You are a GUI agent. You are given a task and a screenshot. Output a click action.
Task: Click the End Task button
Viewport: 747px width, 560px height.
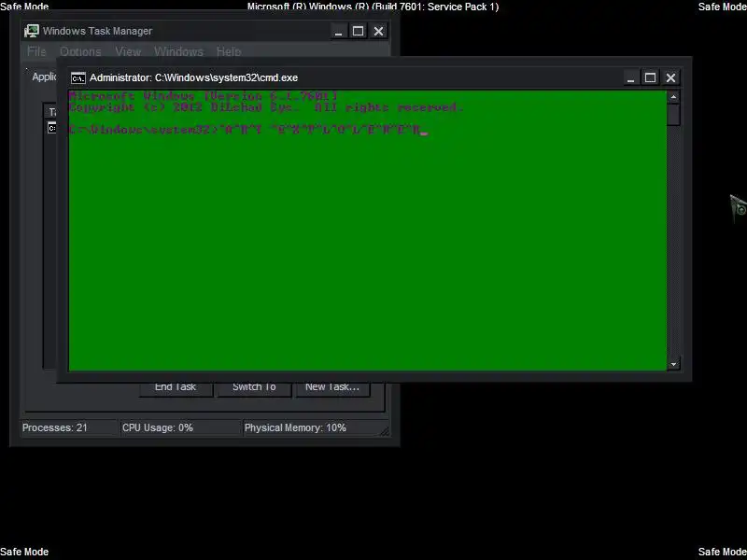tap(176, 388)
